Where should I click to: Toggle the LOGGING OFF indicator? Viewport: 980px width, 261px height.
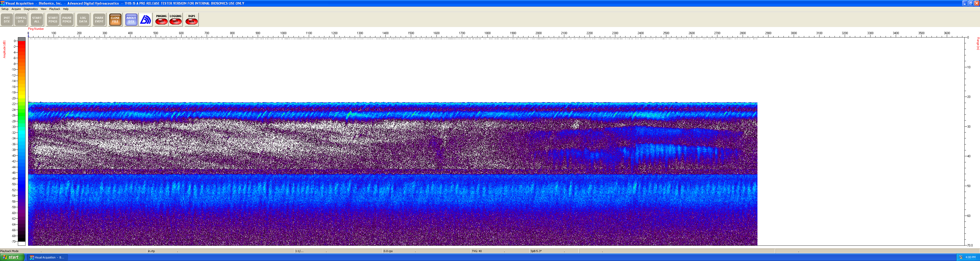pyautogui.click(x=175, y=19)
